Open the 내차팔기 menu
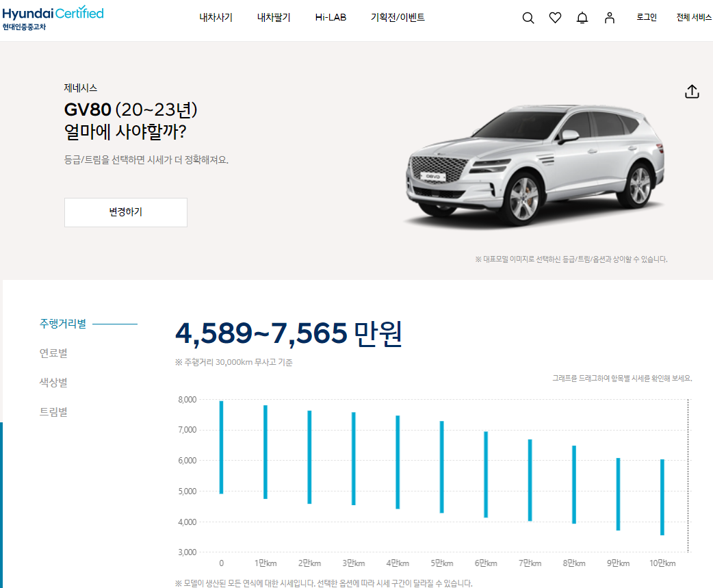Image resolution: width=713 pixels, height=588 pixels. point(274,17)
